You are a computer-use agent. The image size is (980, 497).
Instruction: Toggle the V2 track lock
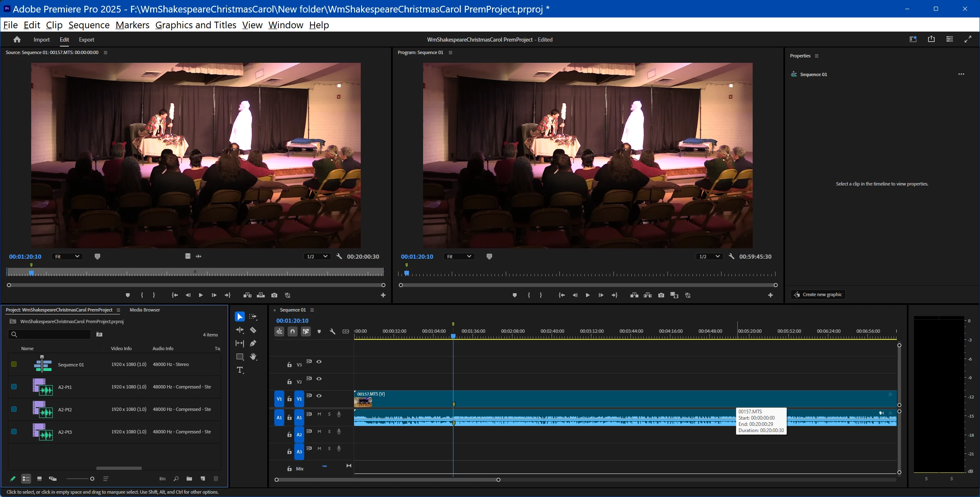(x=290, y=381)
